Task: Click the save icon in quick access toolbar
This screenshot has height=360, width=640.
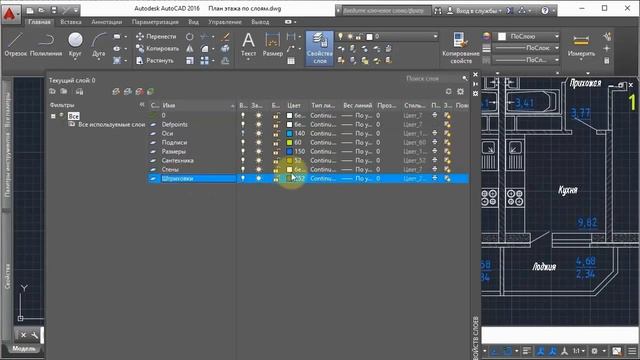Action: (x=54, y=10)
